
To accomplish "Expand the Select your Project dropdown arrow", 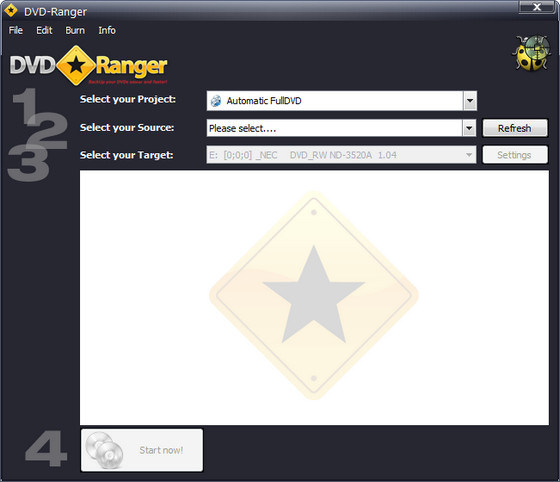I will [470, 101].
